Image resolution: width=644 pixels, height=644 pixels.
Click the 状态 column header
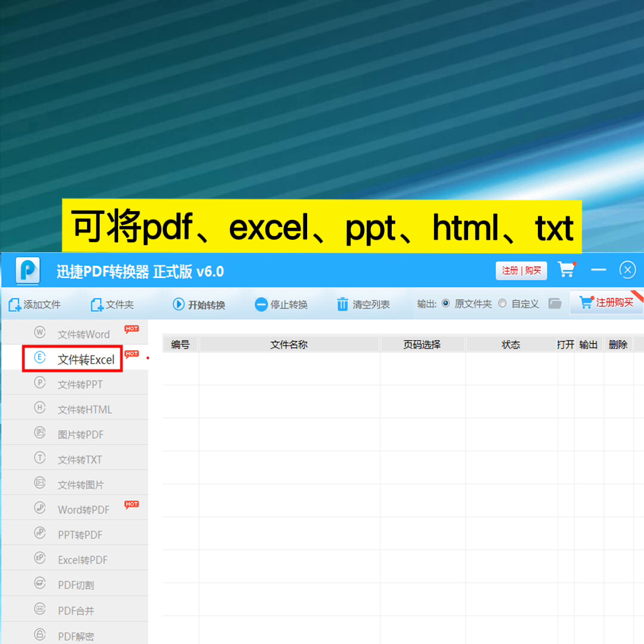point(511,344)
